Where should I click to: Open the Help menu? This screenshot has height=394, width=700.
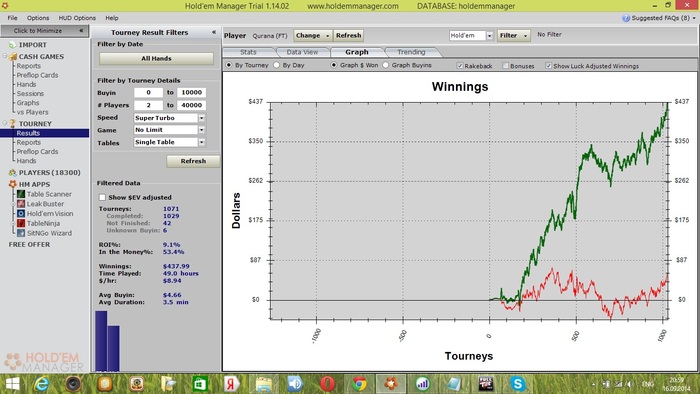pos(112,18)
